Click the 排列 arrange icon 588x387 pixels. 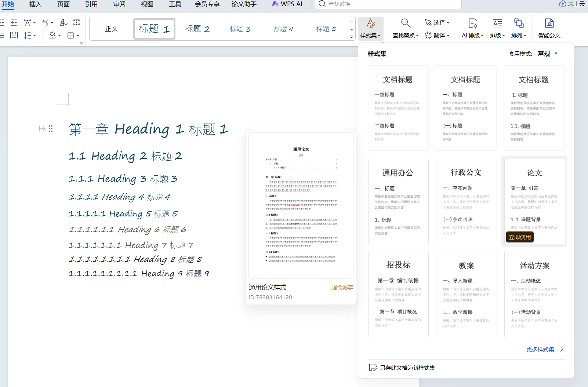[x=519, y=23]
